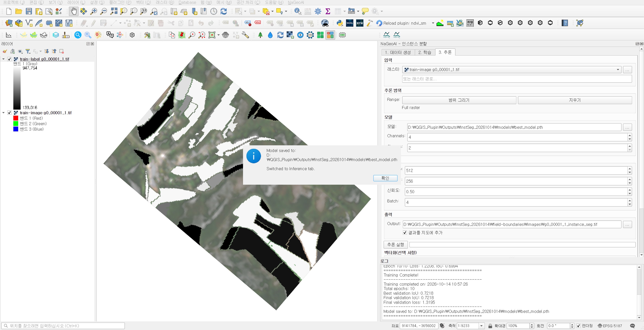Click the blue 밴드 3 (Blue) swatch
The image size is (644, 330).
tap(16, 129)
